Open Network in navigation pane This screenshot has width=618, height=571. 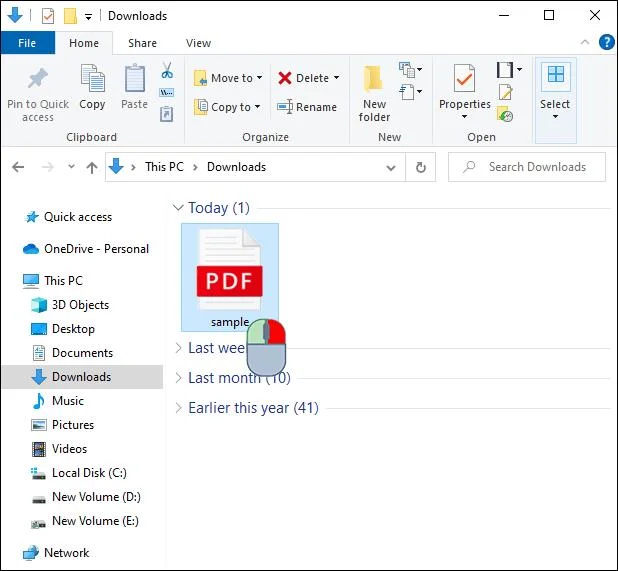pyautogui.click(x=56, y=553)
